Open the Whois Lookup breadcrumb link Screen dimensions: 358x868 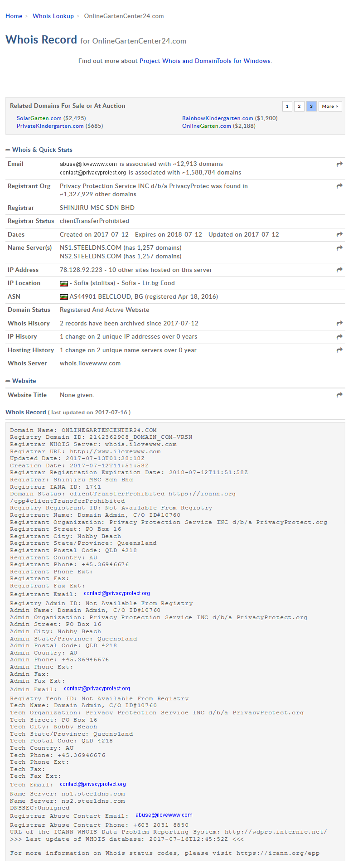[x=53, y=16]
